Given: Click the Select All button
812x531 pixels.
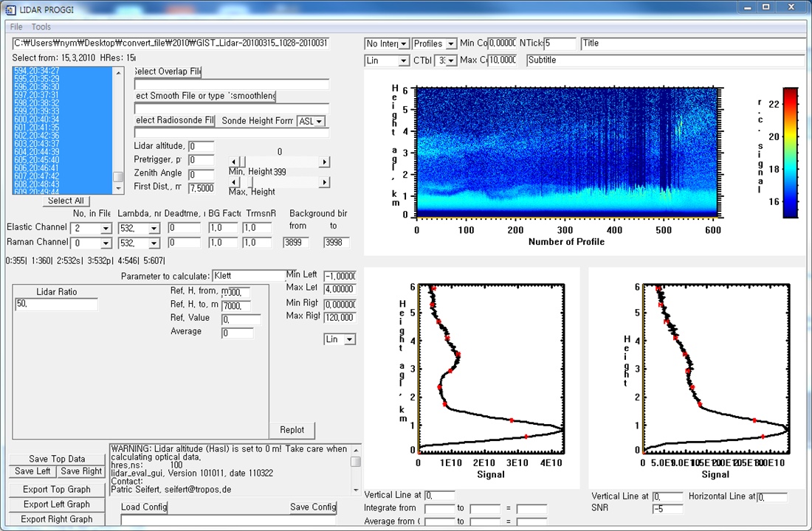Looking at the screenshot, I should pos(66,201).
